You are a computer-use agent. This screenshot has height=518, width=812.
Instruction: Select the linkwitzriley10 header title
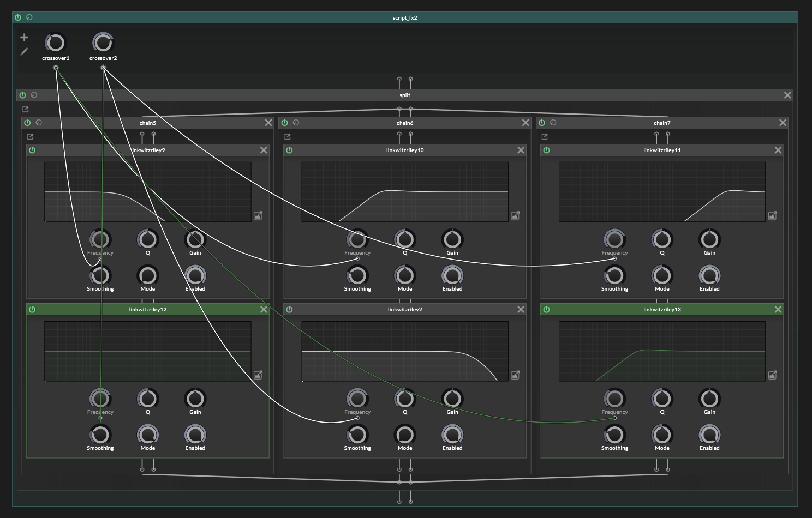tap(405, 150)
